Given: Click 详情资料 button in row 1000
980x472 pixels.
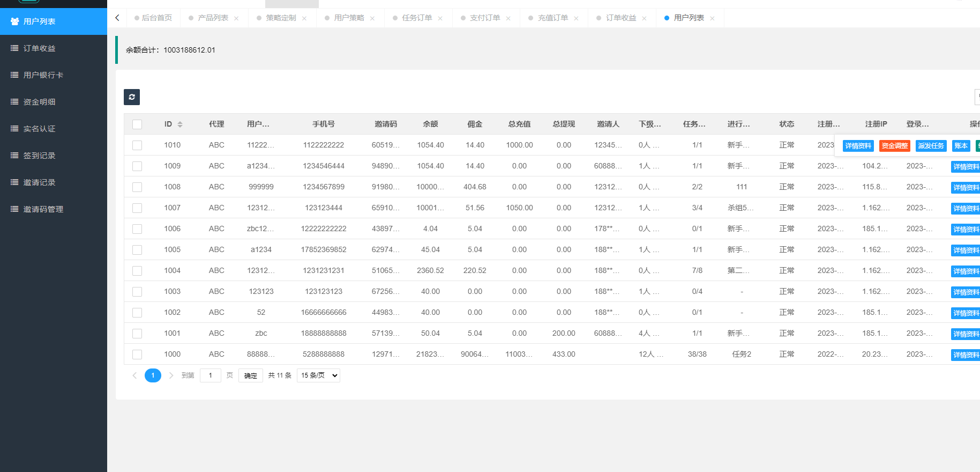Looking at the screenshot, I should click(966, 355).
